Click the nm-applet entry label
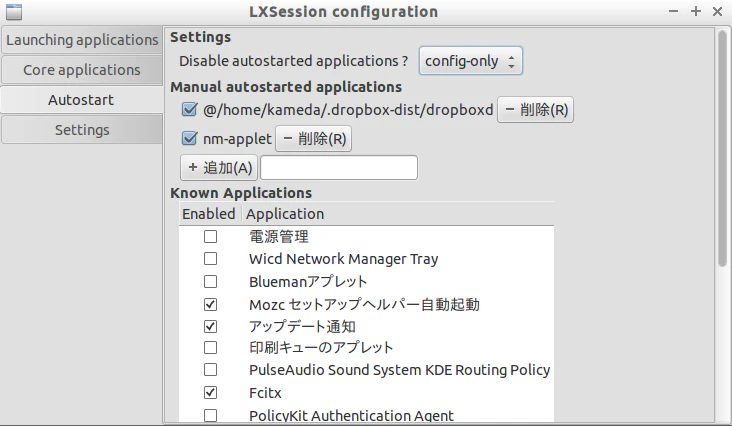This screenshot has width=732, height=426. click(237, 139)
